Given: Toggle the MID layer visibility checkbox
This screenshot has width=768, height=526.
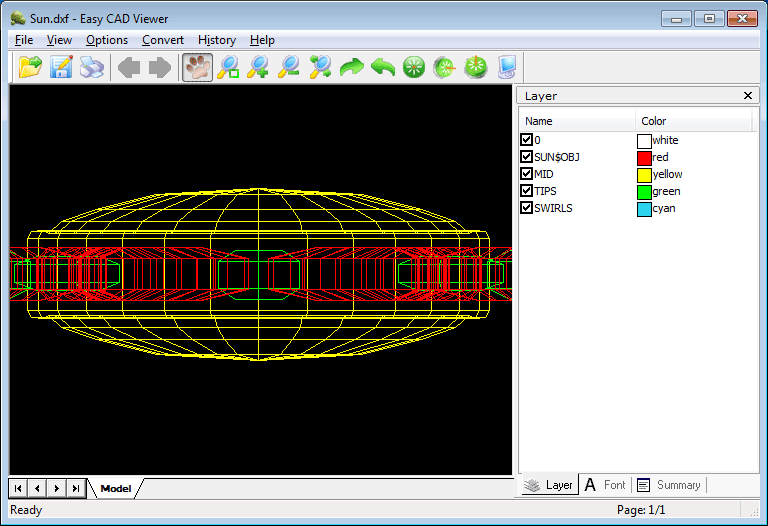Looking at the screenshot, I should tap(527, 174).
